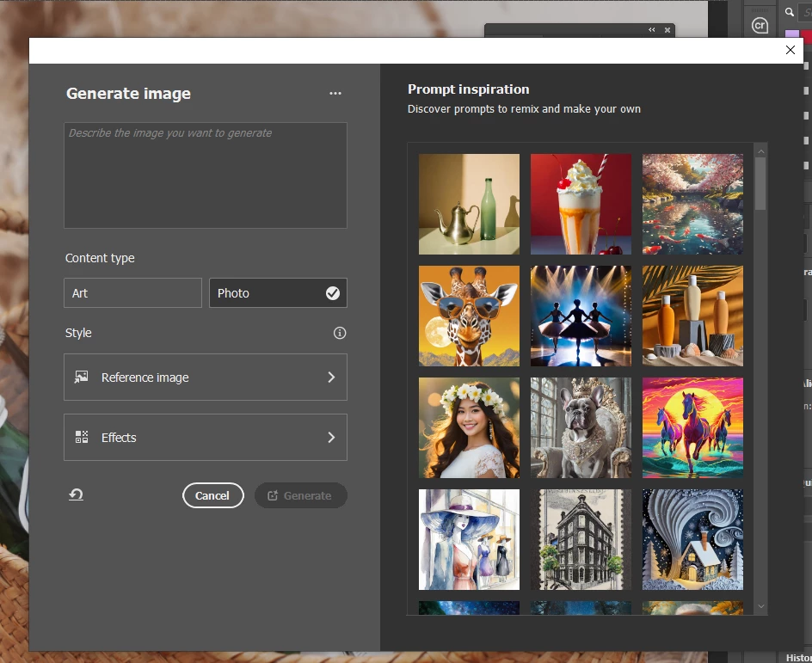The image size is (812, 663).
Task: Open the three-dots more options menu
Action: tap(335, 93)
